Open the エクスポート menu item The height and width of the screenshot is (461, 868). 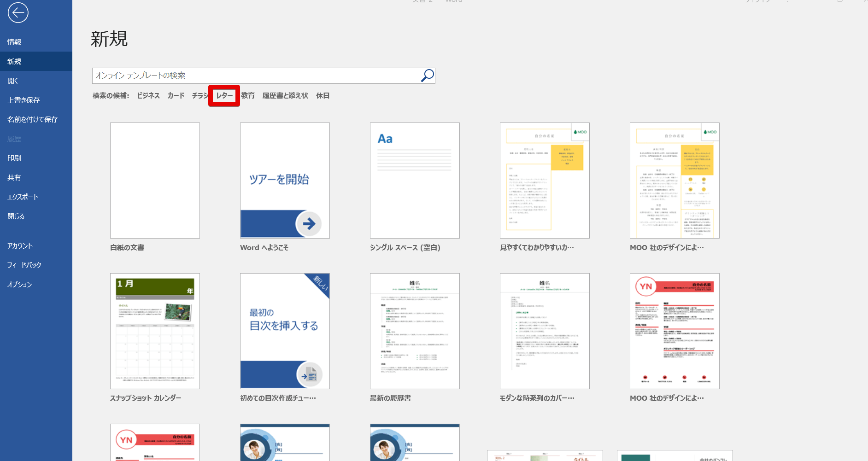tap(23, 197)
